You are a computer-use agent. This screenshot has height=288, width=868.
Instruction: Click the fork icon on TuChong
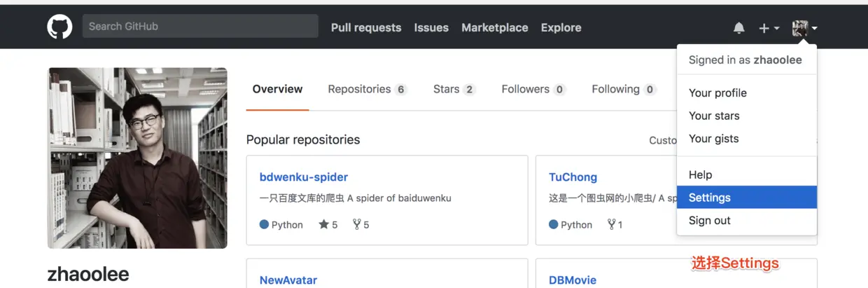tap(611, 225)
